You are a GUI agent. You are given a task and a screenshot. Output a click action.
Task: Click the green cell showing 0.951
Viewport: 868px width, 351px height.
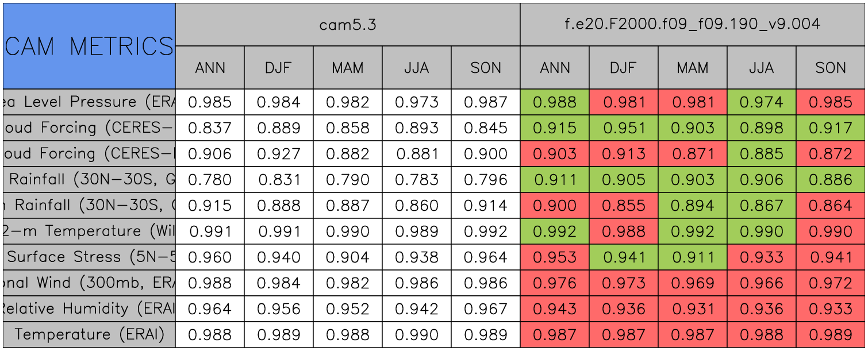(624, 128)
